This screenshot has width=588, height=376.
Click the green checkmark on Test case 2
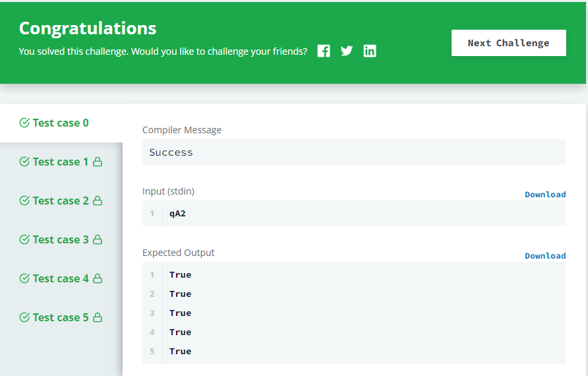(x=24, y=201)
